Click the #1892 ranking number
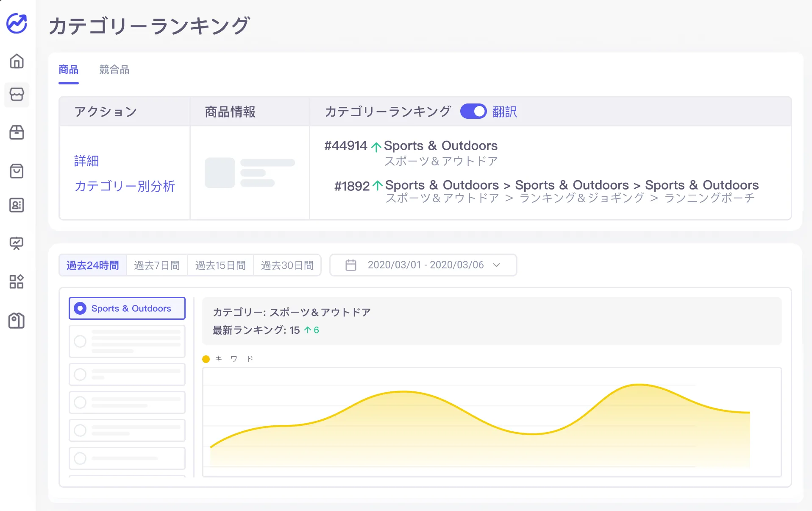 pos(352,186)
